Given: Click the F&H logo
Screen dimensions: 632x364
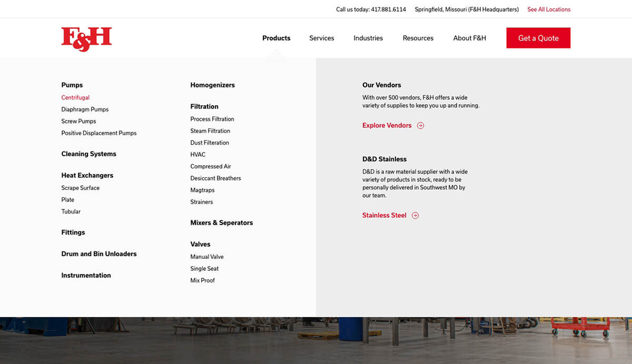Looking at the screenshot, I should coord(86,39).
